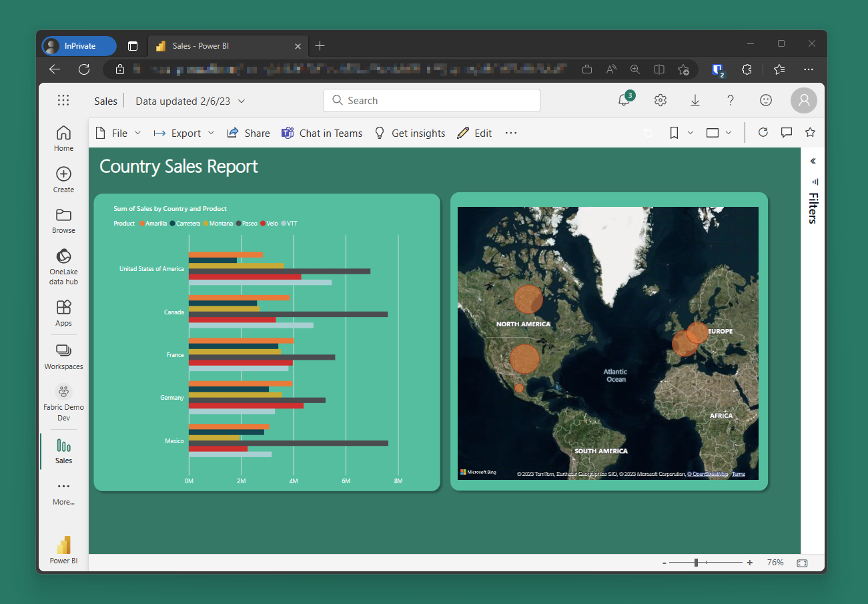The image size is (868, 604).
Task: Select Carretera in the chart legend
Action: (x=185, y=224)
